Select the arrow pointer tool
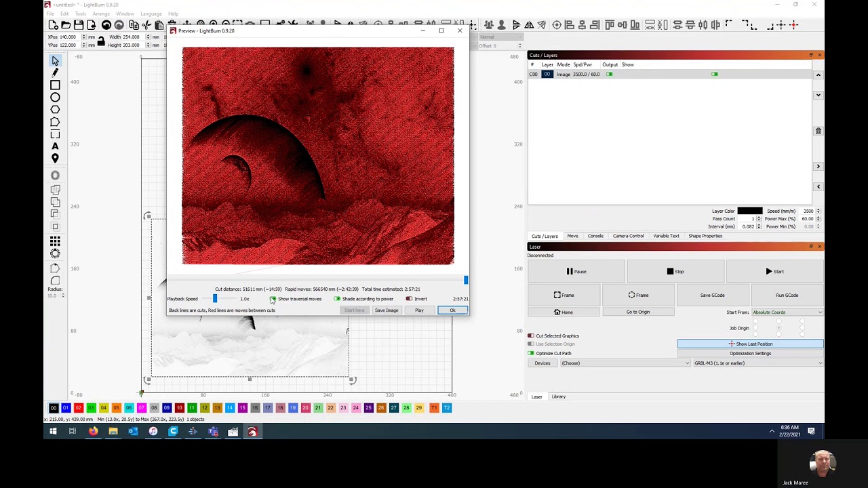The image size is (868, 488). (55, 61)
